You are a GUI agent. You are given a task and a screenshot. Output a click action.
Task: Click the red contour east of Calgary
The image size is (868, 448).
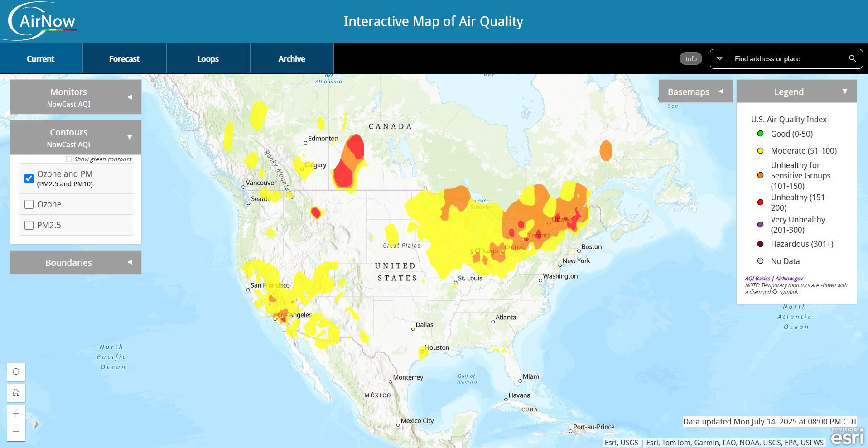[343, 175]
